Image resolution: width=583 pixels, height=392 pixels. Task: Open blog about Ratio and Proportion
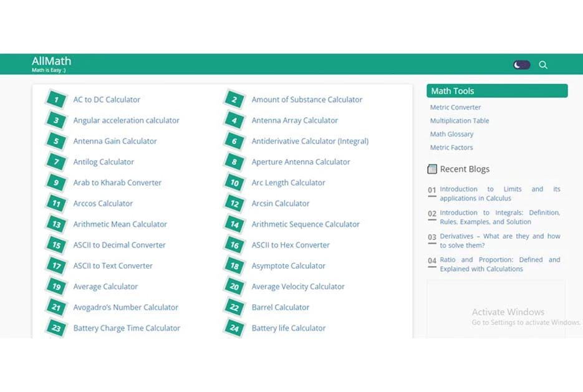tap(499, 264)
